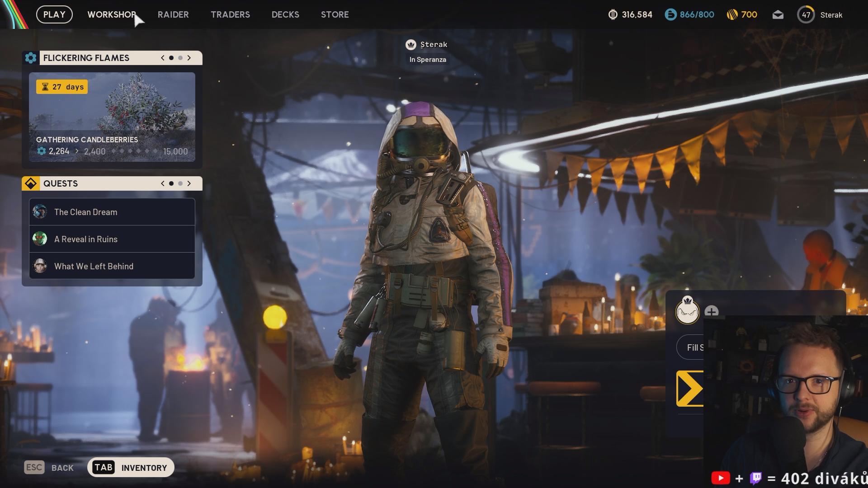Go to next Flickering Flames page arrow
Image resolution: width=868 pixels, height=488 pixels.
coord(189,58)
